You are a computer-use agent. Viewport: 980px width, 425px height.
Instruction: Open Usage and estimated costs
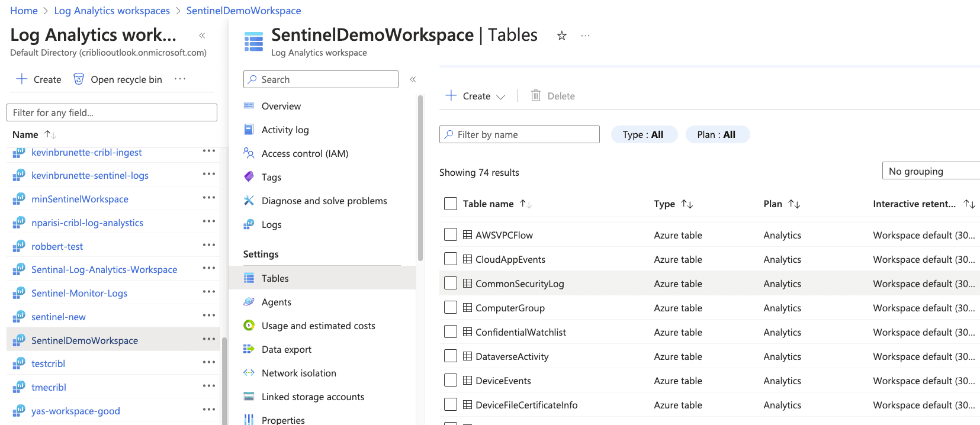point(318,326)
